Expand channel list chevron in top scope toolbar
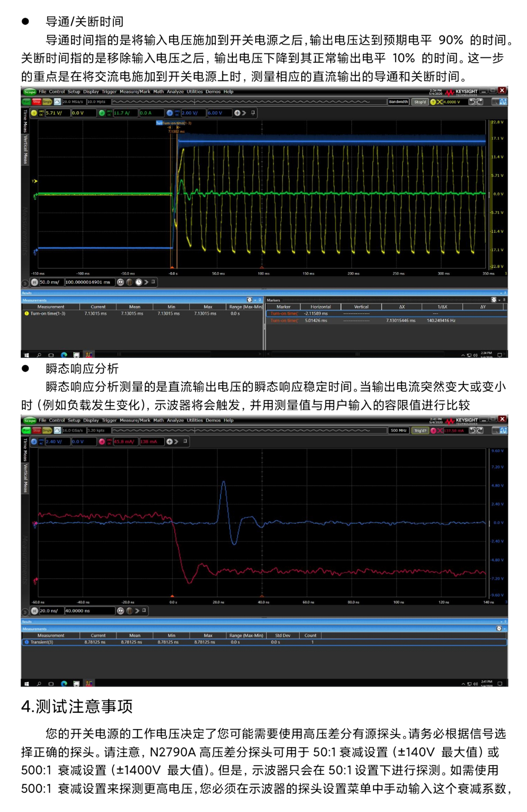 244,113
